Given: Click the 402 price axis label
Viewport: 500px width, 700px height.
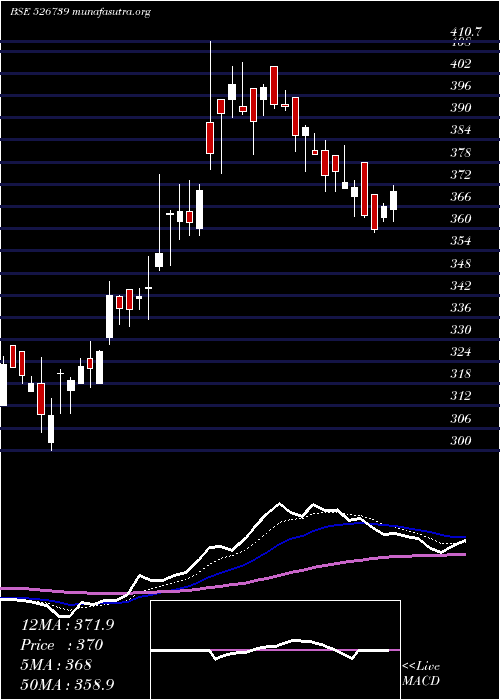Looking at the screenshot, I should tap(461, 64).
